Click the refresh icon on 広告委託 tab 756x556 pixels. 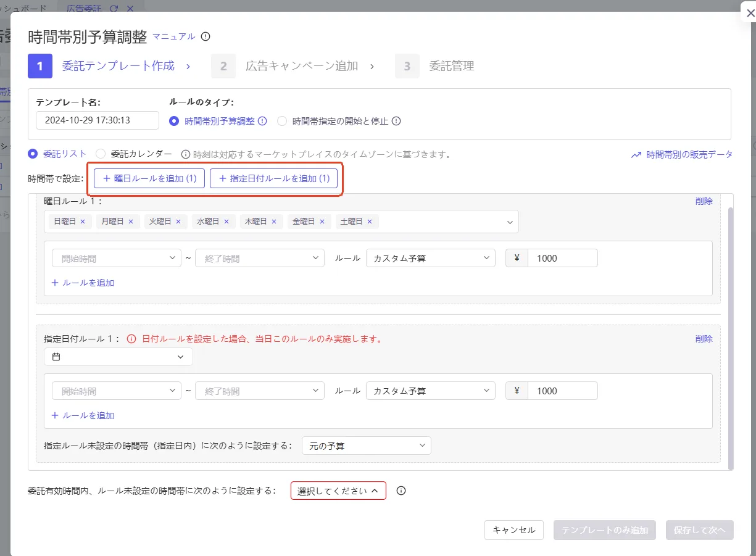(x=113, y=9)
